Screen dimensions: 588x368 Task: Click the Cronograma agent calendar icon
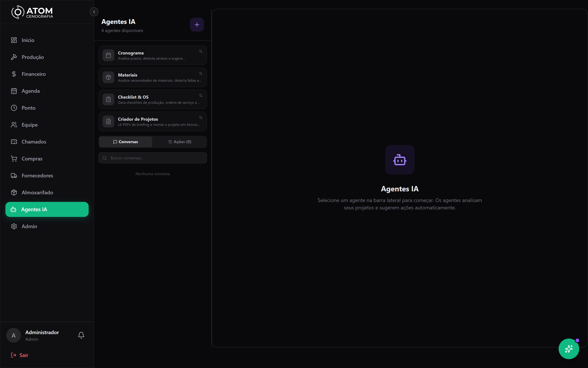(108, 55)
